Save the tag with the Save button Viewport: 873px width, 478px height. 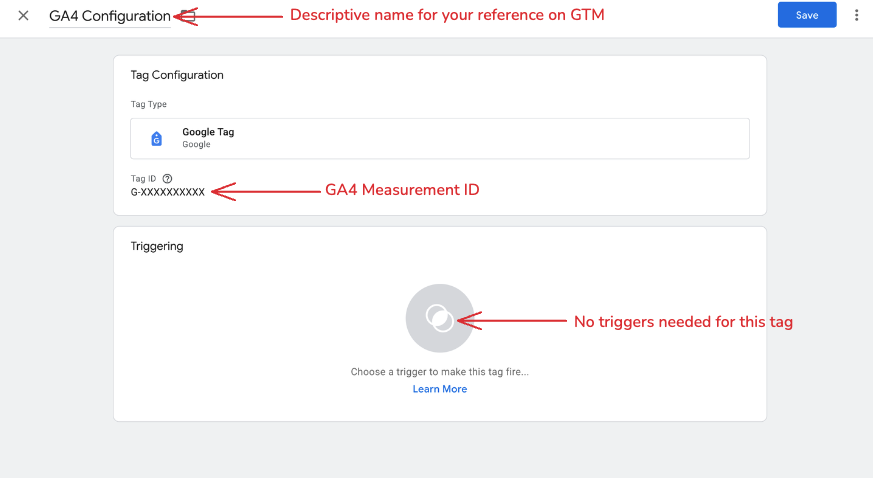point(807,15)
